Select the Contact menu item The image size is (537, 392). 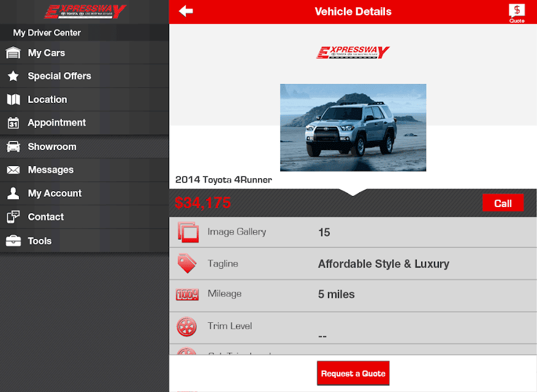pyautogui.click(x=84, y=217)
